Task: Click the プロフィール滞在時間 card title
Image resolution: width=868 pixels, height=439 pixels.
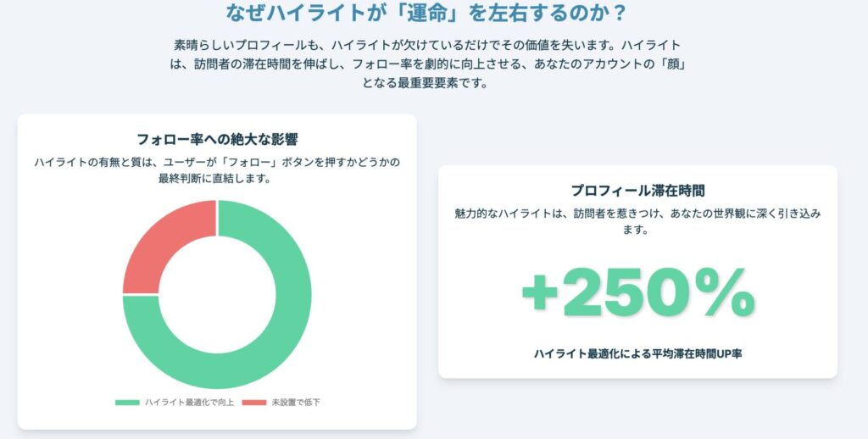Action: (x=637, y=191)
